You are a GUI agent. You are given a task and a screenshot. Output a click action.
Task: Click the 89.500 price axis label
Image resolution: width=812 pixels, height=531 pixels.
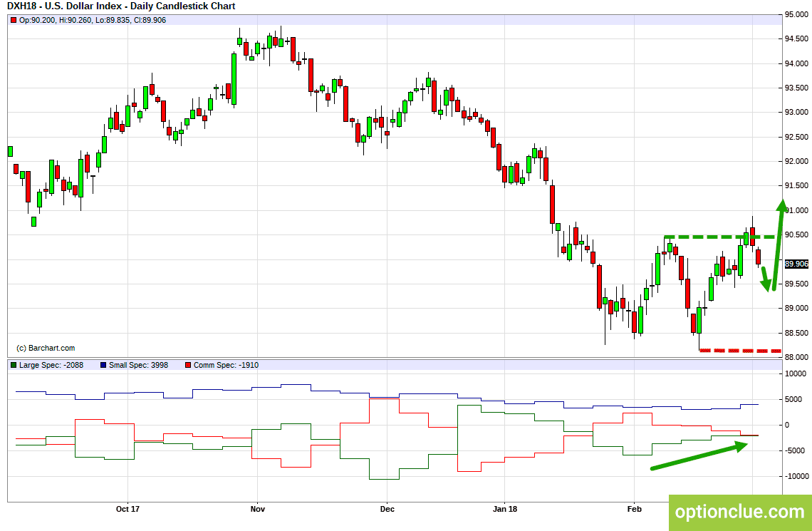point(797,284)
